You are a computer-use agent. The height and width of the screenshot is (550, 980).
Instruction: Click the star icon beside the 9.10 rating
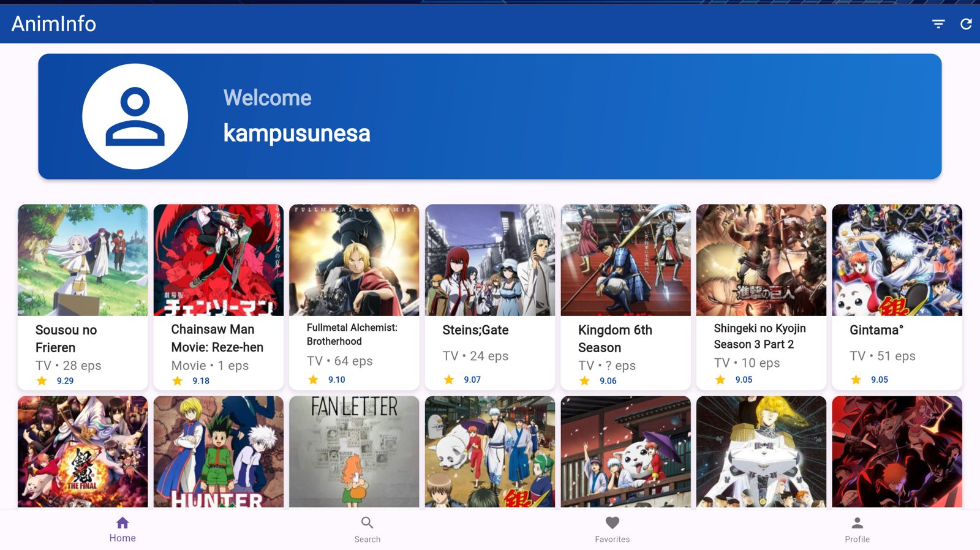click(x=313, y=380)
